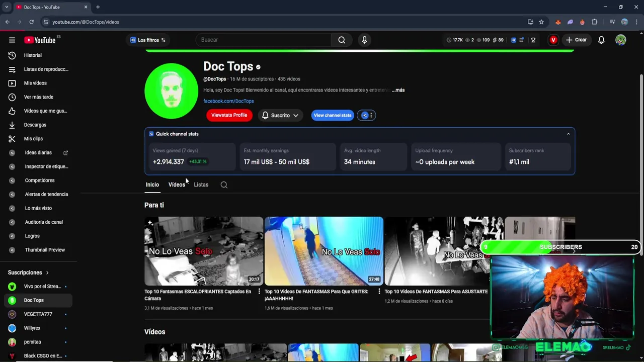Open the VEGETTA777 subscription
644x362 pixels.
click(x=38, y=314)
